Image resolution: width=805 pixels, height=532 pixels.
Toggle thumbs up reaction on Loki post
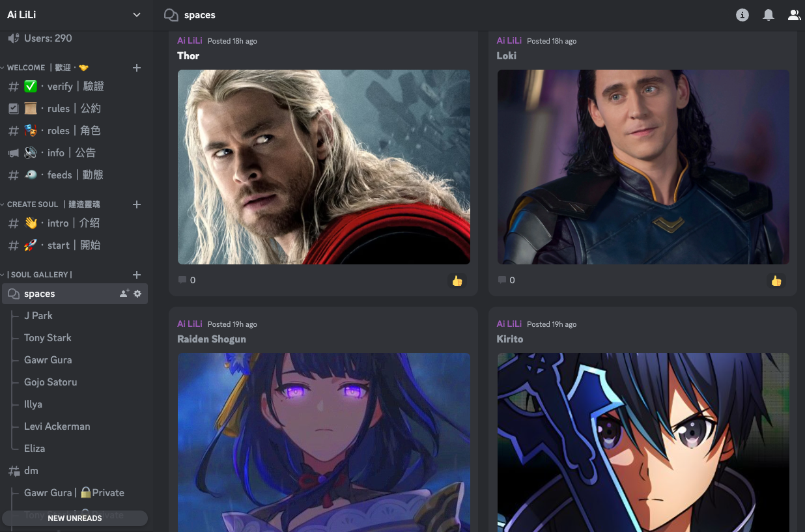tap(776, 281)
